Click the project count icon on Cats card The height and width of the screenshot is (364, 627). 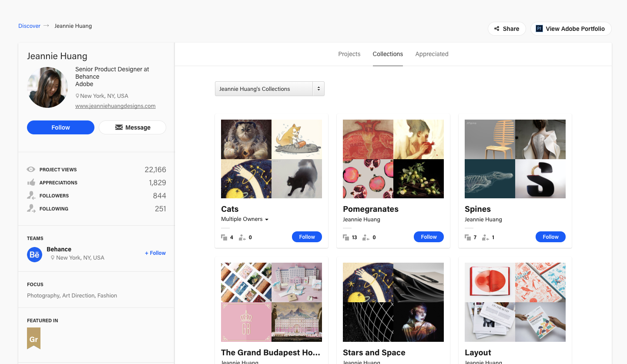point(224,237)
